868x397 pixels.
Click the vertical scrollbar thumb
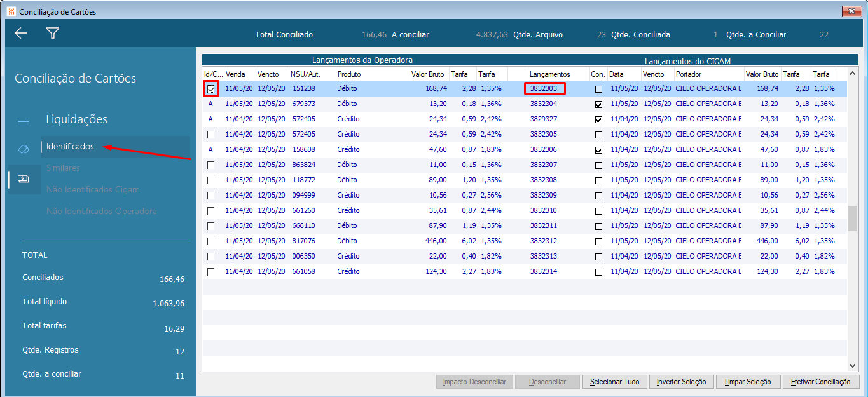(852, 218)
